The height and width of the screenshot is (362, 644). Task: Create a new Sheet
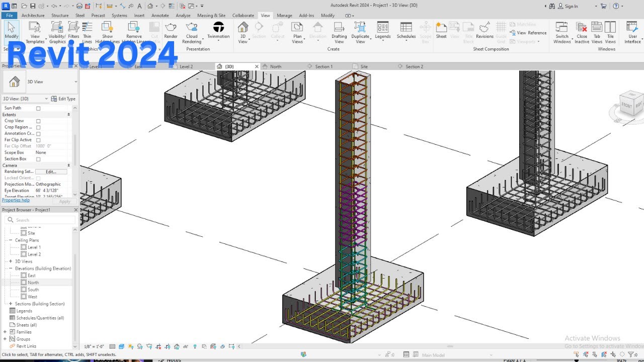441,30
